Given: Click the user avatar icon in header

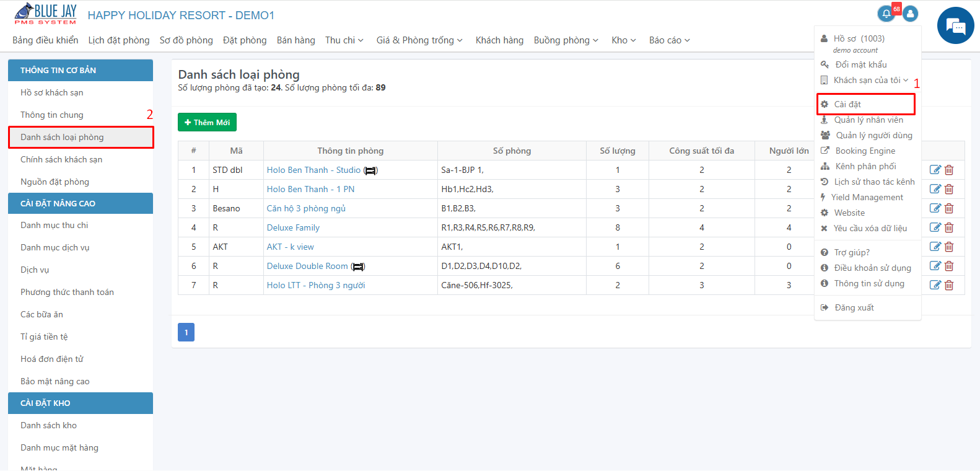Looking at the screenshot, I should point(910,14).
